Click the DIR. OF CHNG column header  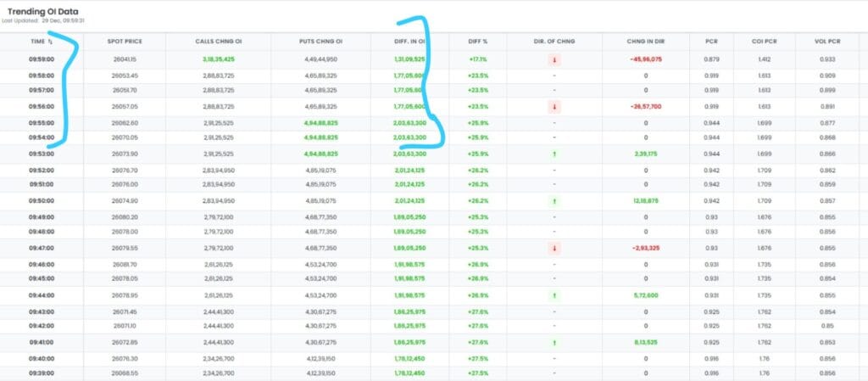tap(554, 41)
